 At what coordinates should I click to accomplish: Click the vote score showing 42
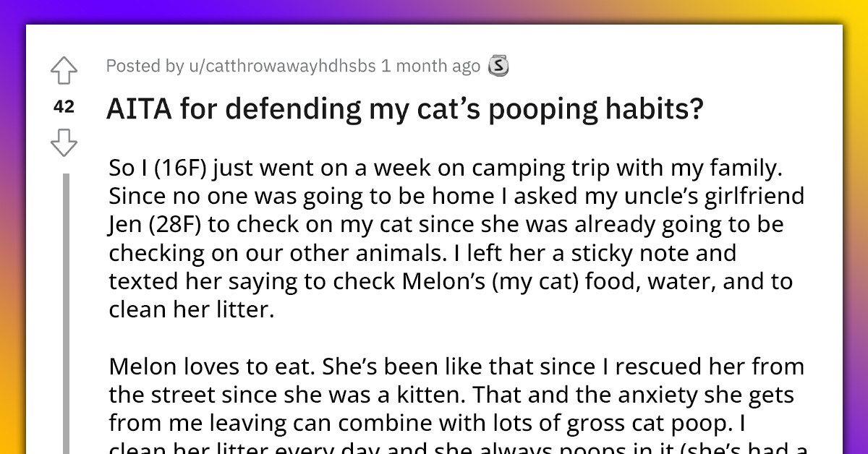(x=64, y=106)
